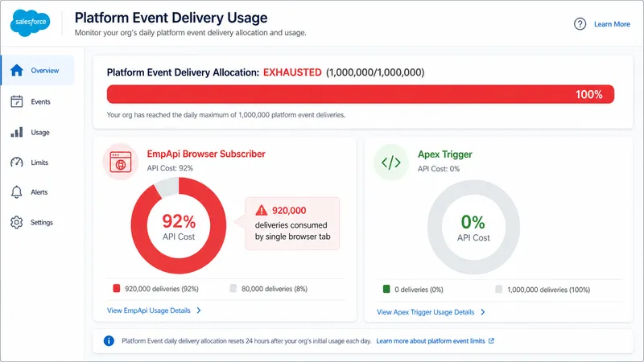This screenshot has height=362, width=644.
Task: Open the Alerts sidebar item
Action: click(38, 192)
